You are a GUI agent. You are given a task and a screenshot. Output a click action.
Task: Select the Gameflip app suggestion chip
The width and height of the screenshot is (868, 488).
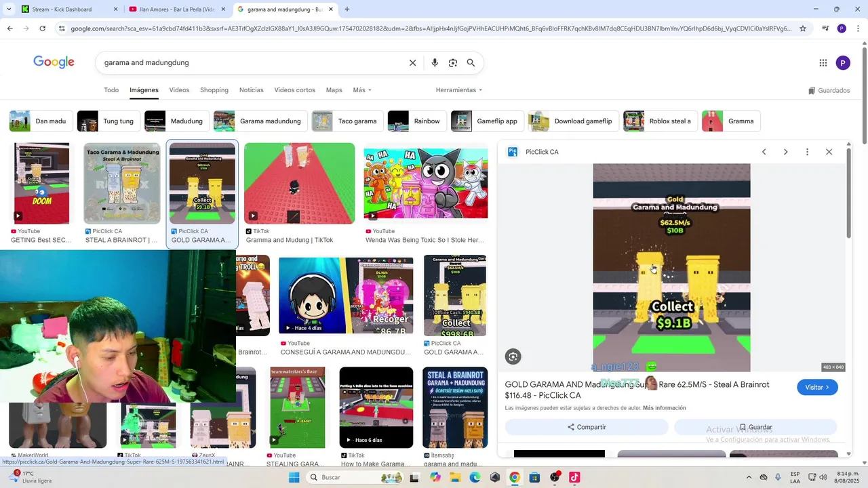tap(487, 121)
